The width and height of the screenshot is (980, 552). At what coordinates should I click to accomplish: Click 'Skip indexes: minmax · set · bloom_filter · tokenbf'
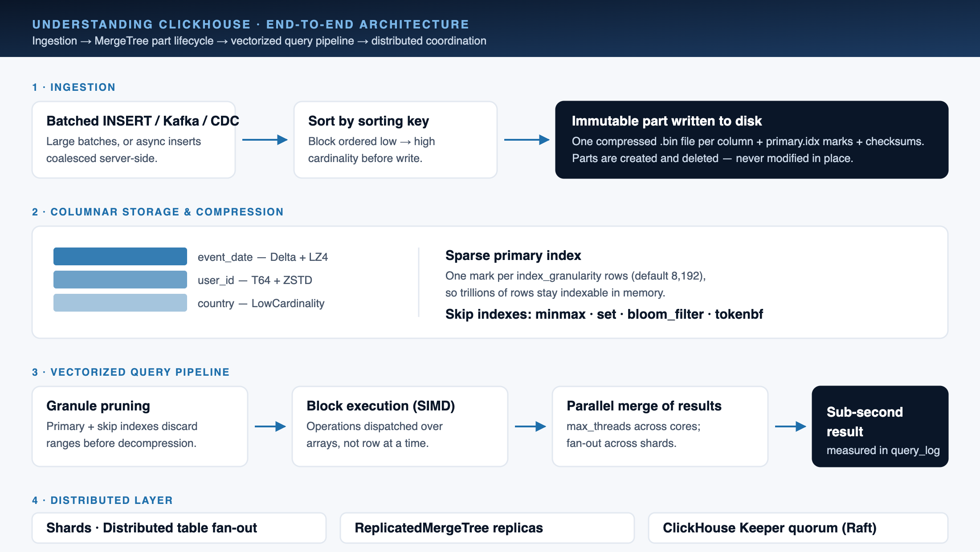[x=604, y=314]
